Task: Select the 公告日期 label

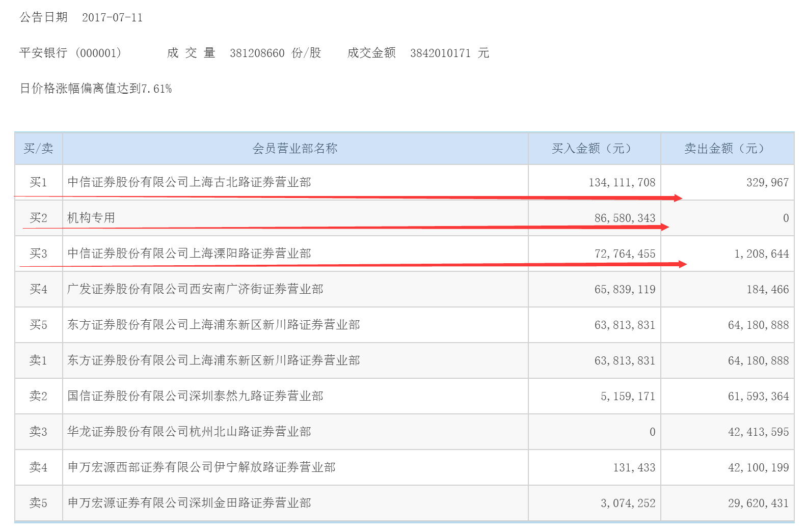Action: [43, 17]
